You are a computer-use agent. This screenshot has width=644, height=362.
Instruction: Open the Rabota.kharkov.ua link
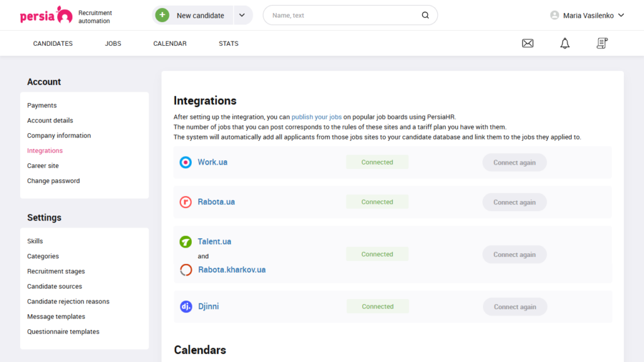(x=231, y=270)
